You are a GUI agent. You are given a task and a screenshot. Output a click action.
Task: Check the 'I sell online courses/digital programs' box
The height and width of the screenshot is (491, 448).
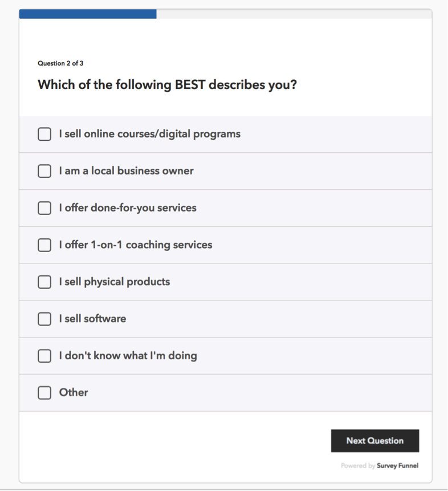pos(44,134)
